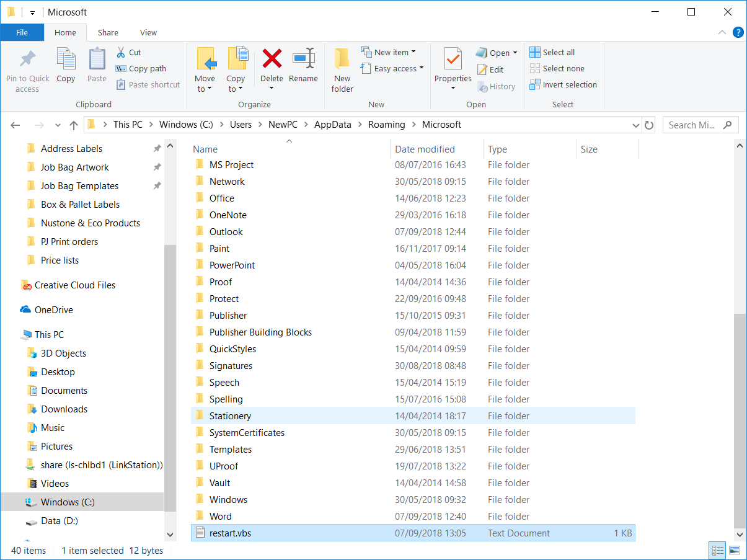Click the Copy icon in Clipboard group

(x=66, y=60)
